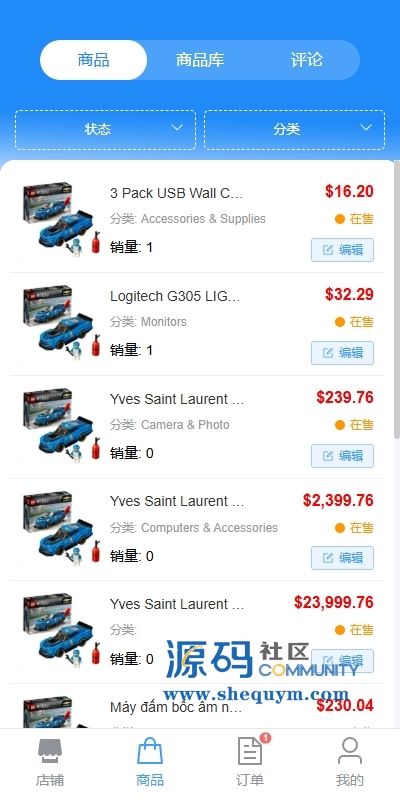The width and height of the screenshot is (400, 800).
Task: Open 3 Pack USB Wall product title
Action: tap(176, 193)
